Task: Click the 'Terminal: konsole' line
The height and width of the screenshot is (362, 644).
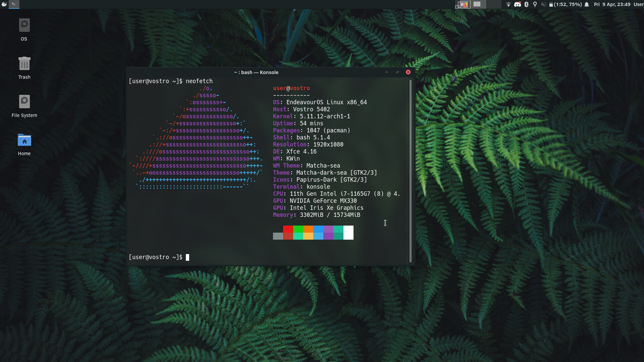Action: coord(302,187)
